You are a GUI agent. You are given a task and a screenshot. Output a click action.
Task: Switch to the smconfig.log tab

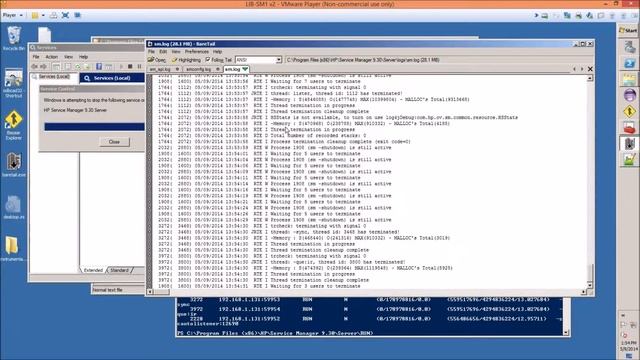[202, 69]
